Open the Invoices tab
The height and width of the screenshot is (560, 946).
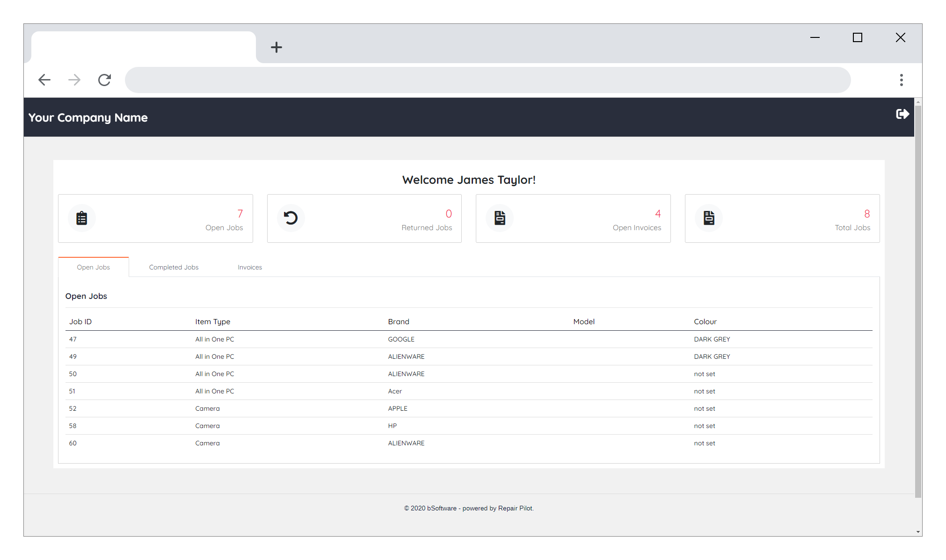click(x=250, y=267)
